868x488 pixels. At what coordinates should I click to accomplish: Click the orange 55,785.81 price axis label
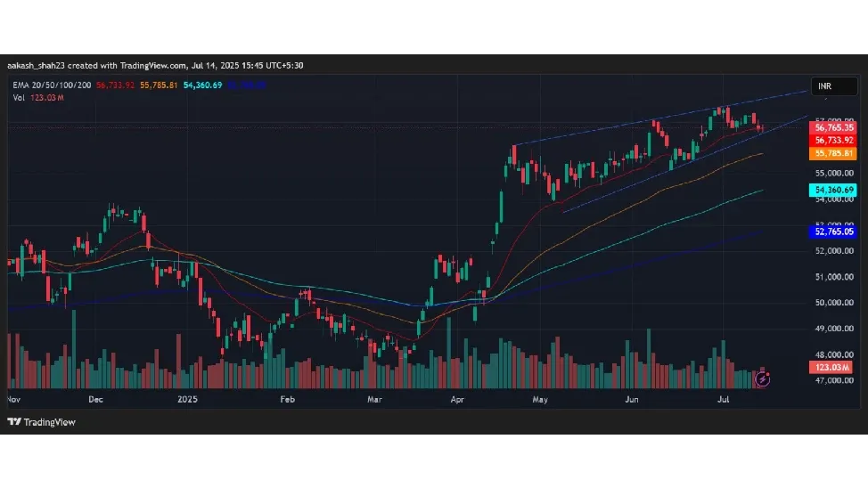(833, 153)
